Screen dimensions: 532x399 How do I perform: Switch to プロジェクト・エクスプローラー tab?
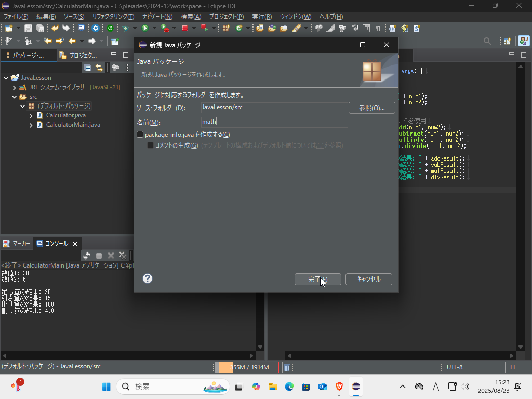point(79,55)
